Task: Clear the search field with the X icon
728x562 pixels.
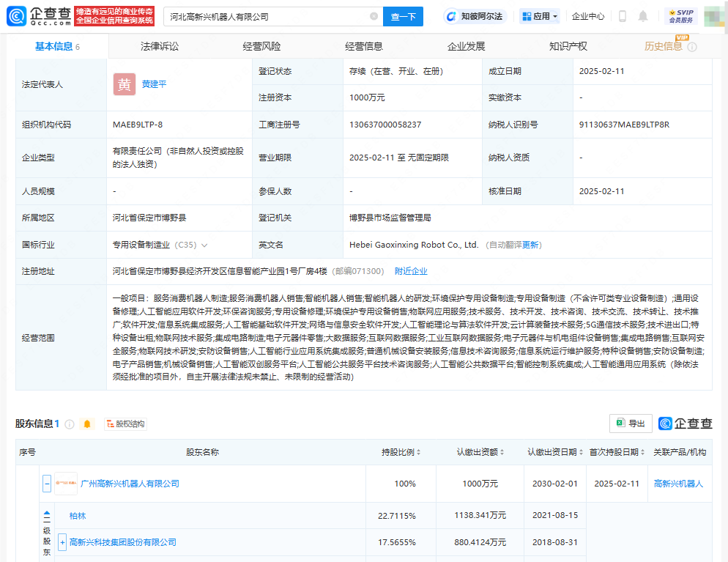Action: 374,16
